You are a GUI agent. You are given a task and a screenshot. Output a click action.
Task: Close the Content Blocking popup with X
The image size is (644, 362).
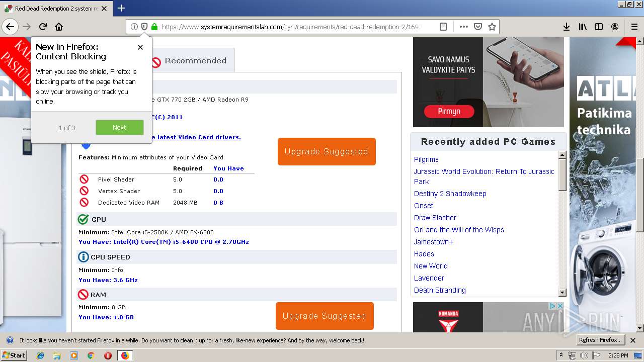(140, 47)
